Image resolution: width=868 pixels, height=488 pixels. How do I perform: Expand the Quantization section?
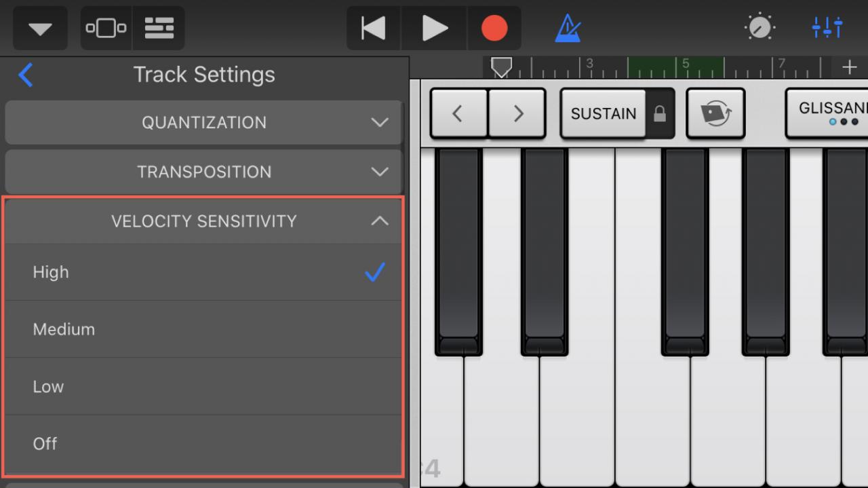pos(203,123)
